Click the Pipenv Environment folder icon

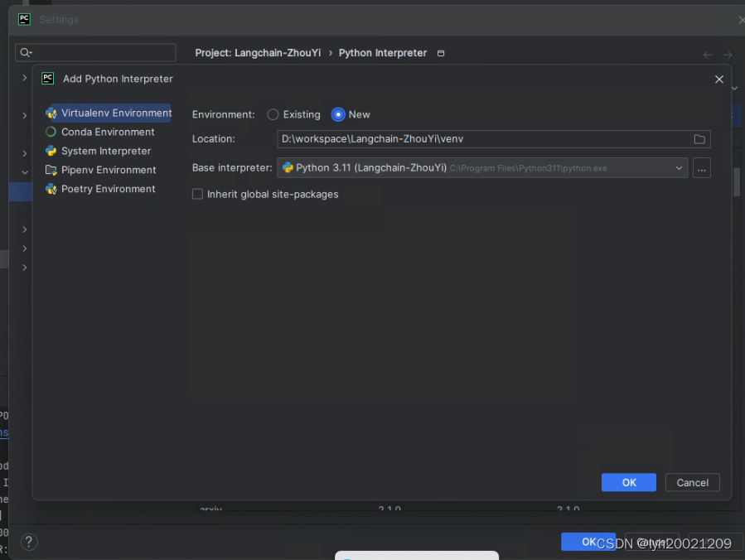point(51,170)
